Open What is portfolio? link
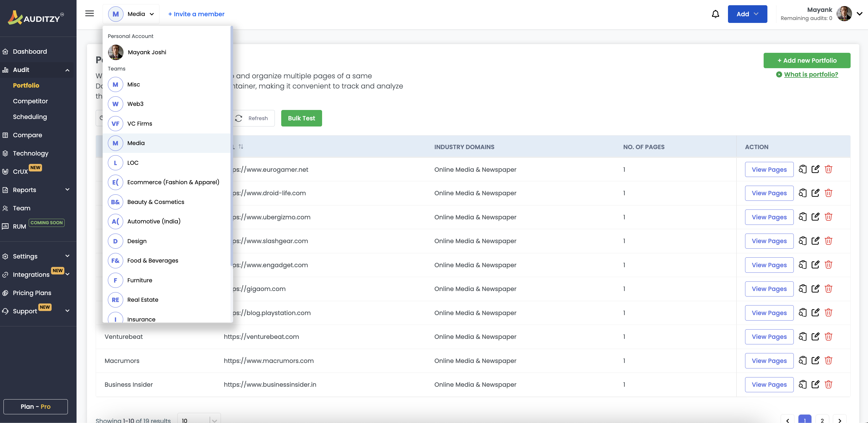Image resolution: width=868 pixels, height=423 pixels. (811, 74)
